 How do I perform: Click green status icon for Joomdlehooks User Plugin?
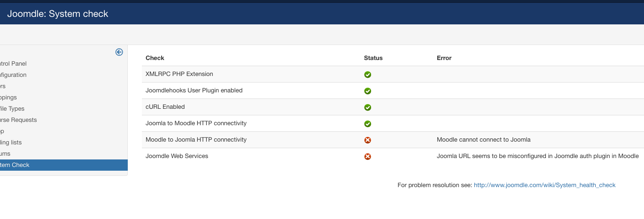pyautogui.click(x=368, y=91)
